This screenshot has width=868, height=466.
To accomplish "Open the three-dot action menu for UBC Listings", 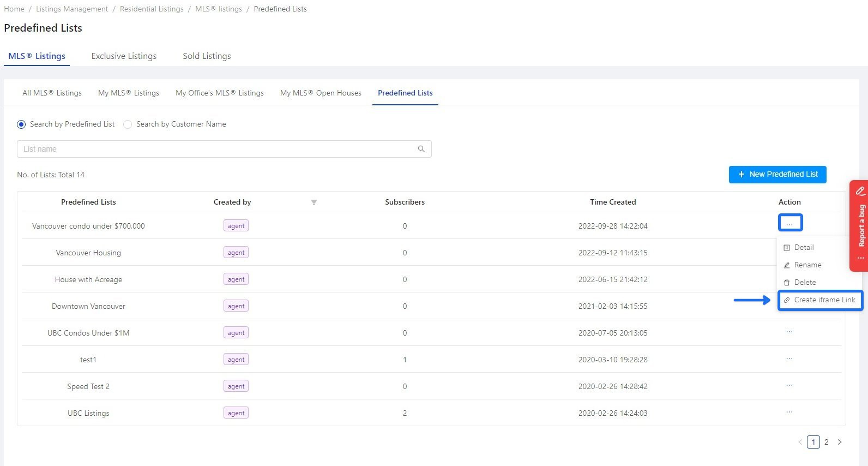I will [789, 412].
